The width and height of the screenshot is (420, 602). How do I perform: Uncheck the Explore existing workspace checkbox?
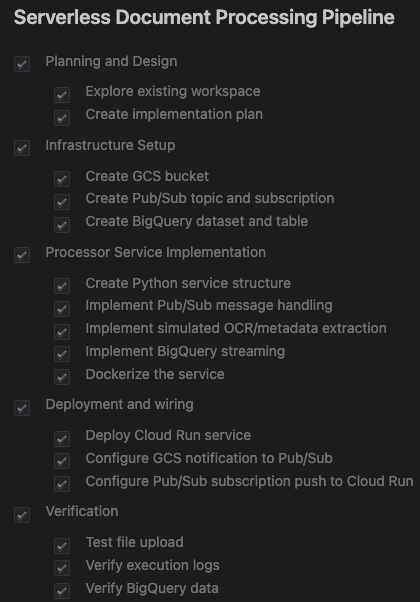[x=62, y=95]
